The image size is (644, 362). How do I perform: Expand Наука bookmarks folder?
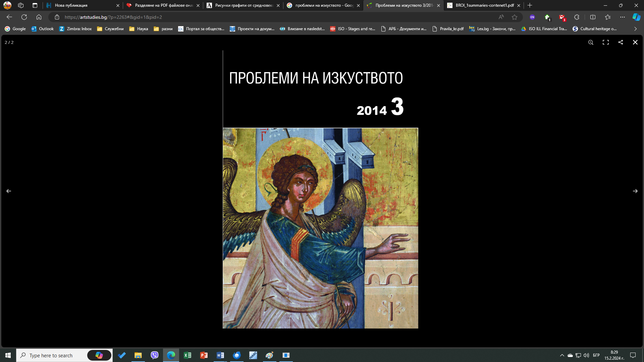139,29
